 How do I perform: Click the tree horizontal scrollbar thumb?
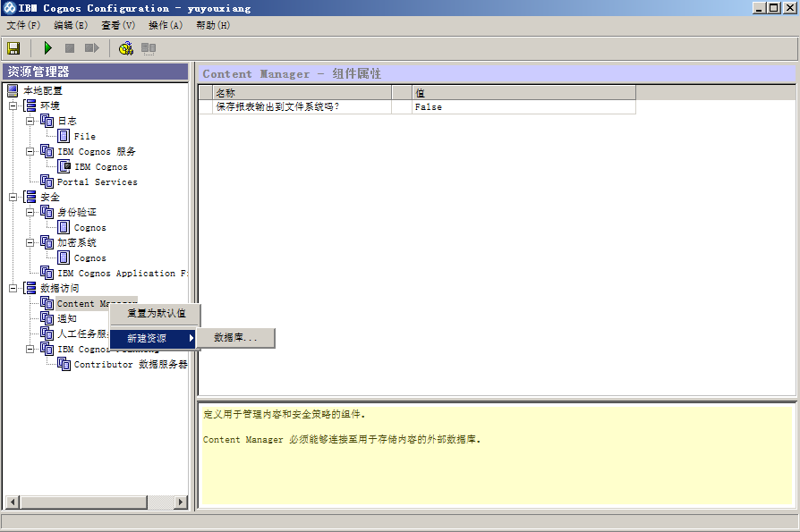coord(84,502)
